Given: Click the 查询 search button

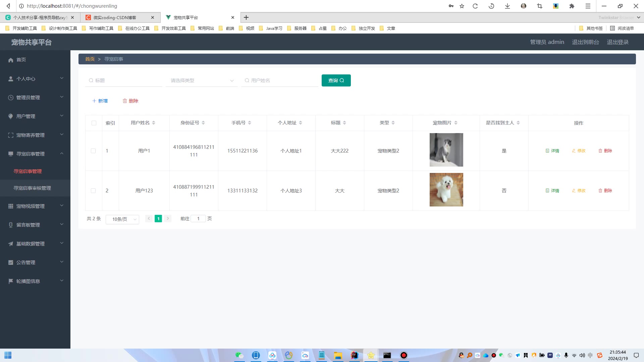Looking at the screenshot, I should (x=336, y=80).
